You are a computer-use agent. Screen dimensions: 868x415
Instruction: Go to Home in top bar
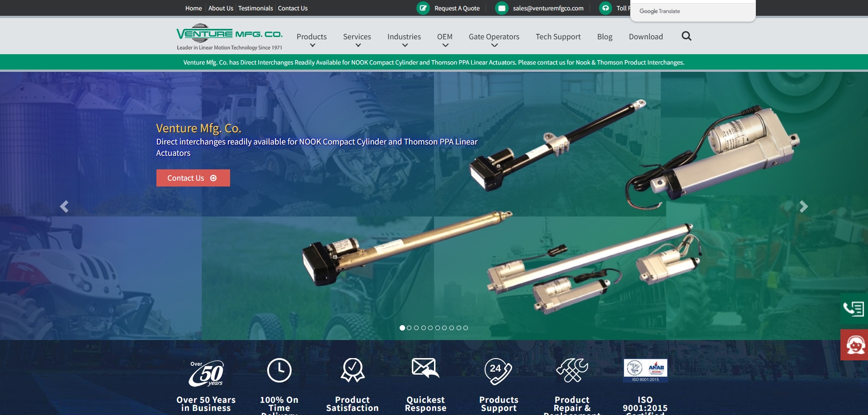pos(193,8)
